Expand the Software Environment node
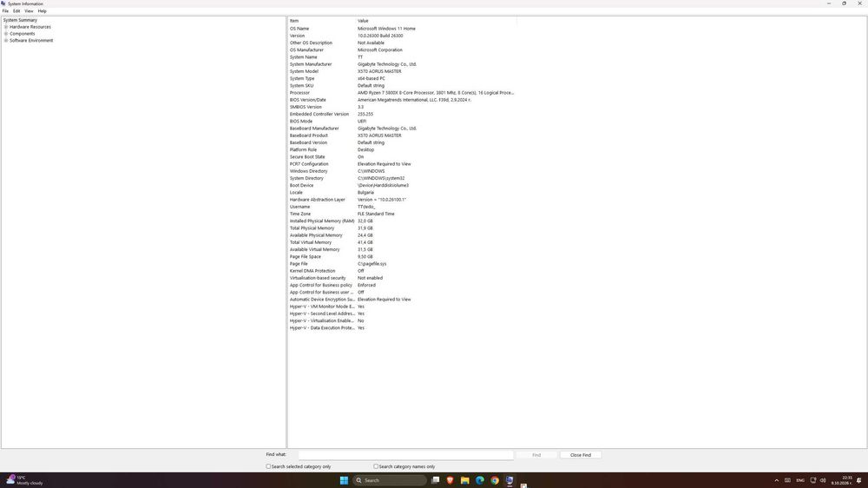868x488 pixels. pyautogui.click(x=6, y=41)
